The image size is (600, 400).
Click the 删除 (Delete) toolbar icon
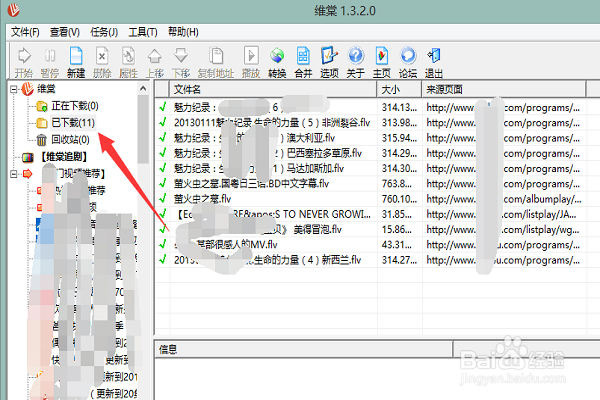point(102,62)
